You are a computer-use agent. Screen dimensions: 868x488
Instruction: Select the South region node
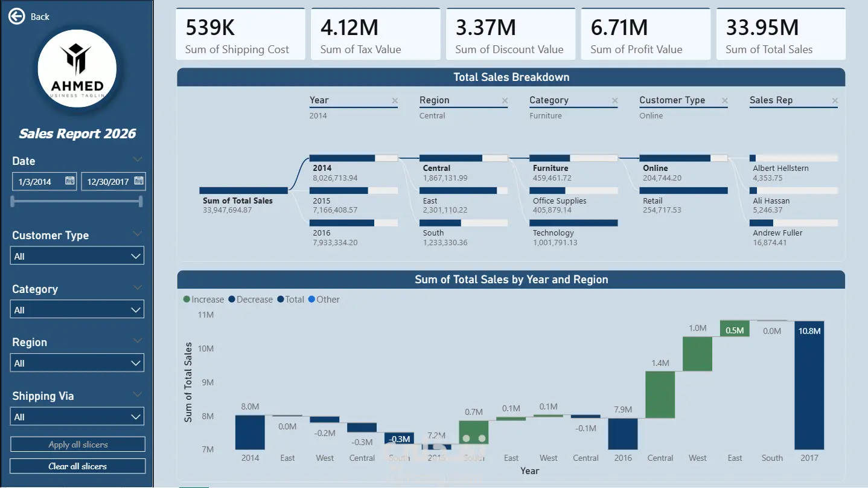(x=464, y=233)
